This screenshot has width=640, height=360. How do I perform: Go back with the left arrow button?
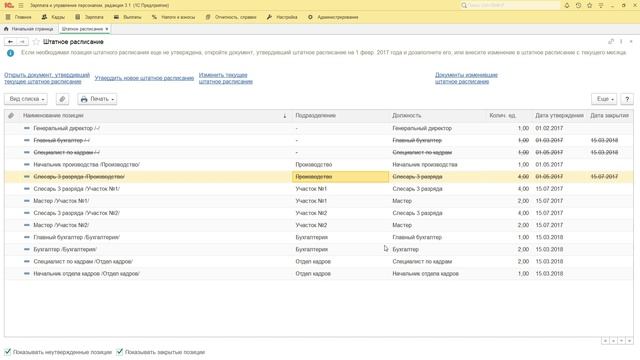coord(11,42)
